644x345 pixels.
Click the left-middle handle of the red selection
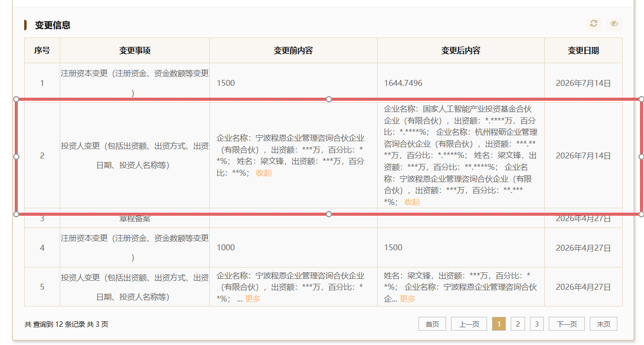click(x=16, y=156)
